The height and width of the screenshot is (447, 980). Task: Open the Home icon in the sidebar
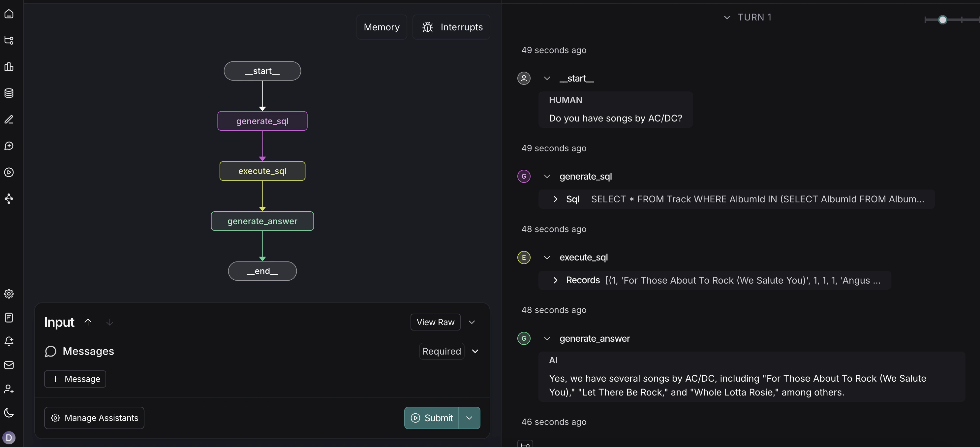pos(9,14)
